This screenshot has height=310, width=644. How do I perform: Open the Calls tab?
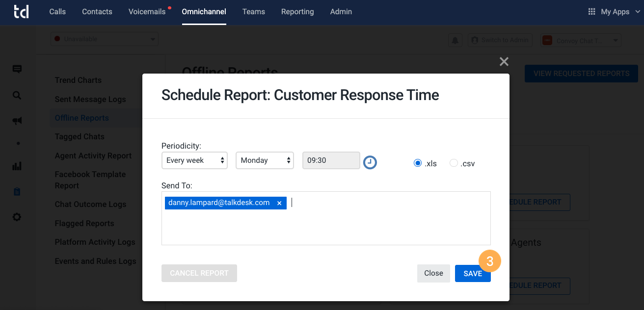pos(57,12)
